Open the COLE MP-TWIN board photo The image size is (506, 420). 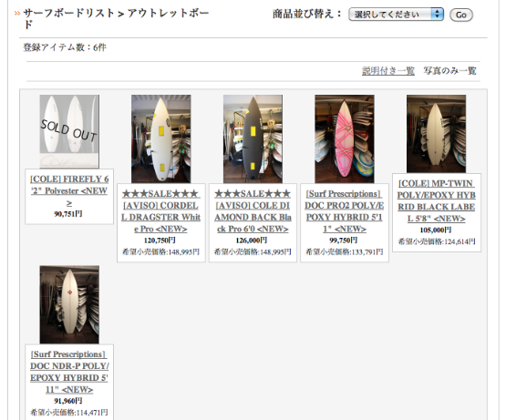click(436, 134)
